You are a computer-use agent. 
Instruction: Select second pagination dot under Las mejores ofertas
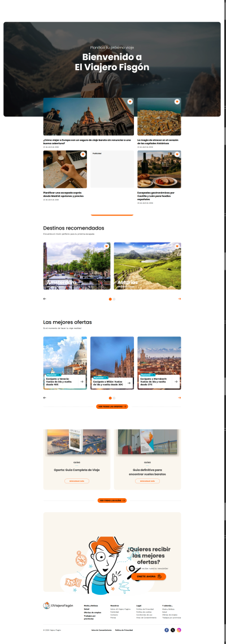pos(114,398)
